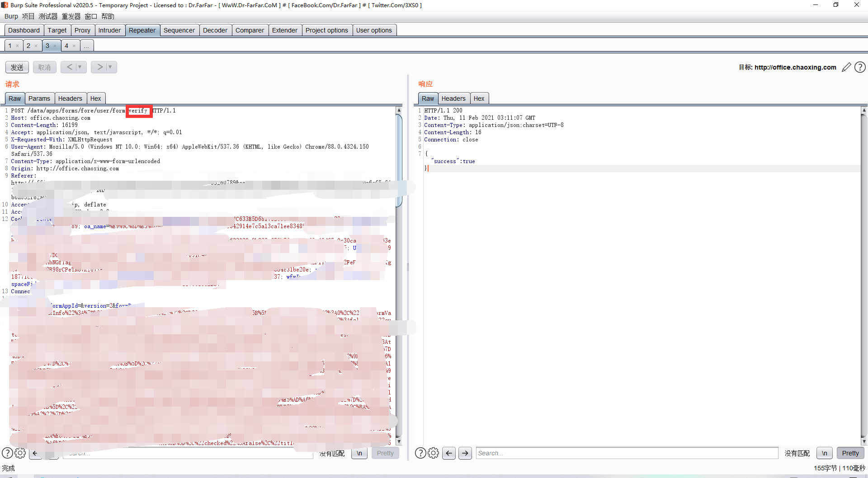Open the help icon beside target URL
868x478 pixels.
(x=860, y=67)
